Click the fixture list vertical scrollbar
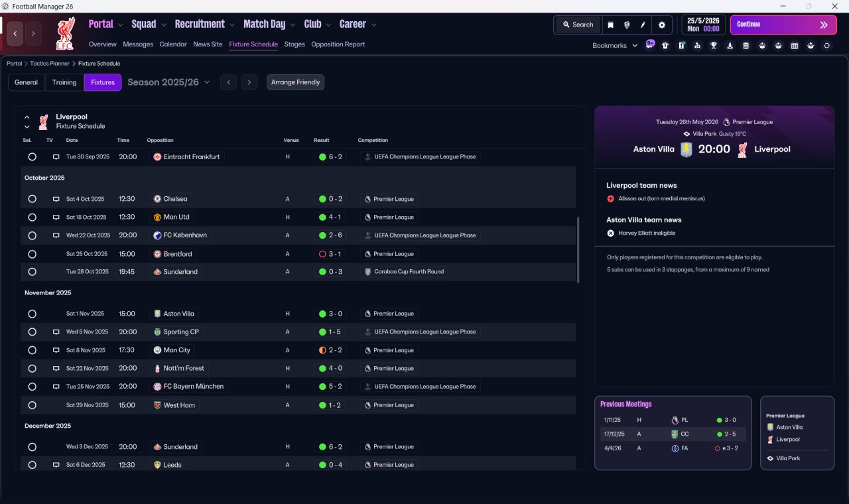 point(578,249)
